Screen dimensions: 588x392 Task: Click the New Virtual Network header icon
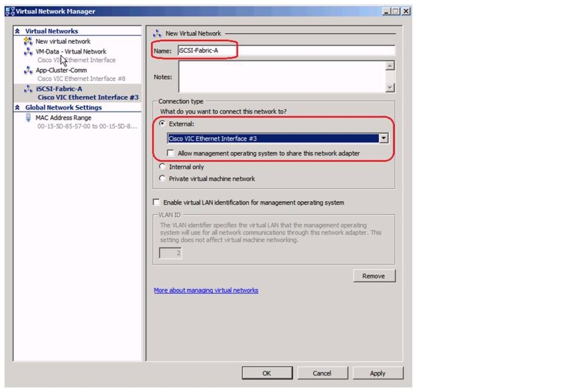coord(157,33)
